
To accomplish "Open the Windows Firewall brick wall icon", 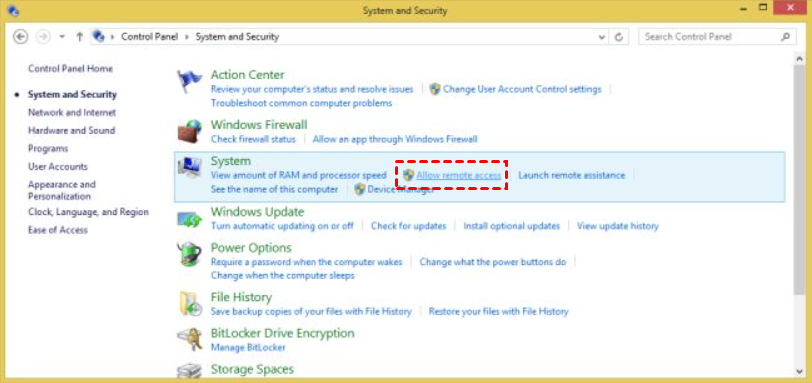I will click(x=190, y=131).
